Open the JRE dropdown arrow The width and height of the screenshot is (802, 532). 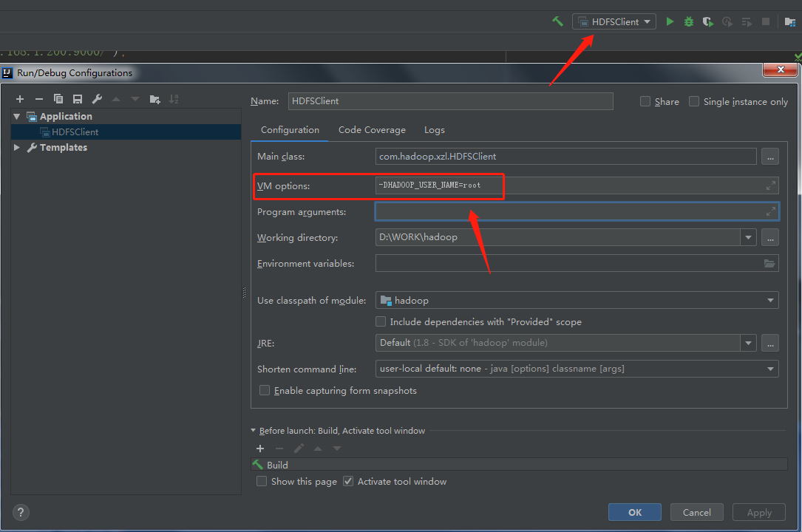748,342
